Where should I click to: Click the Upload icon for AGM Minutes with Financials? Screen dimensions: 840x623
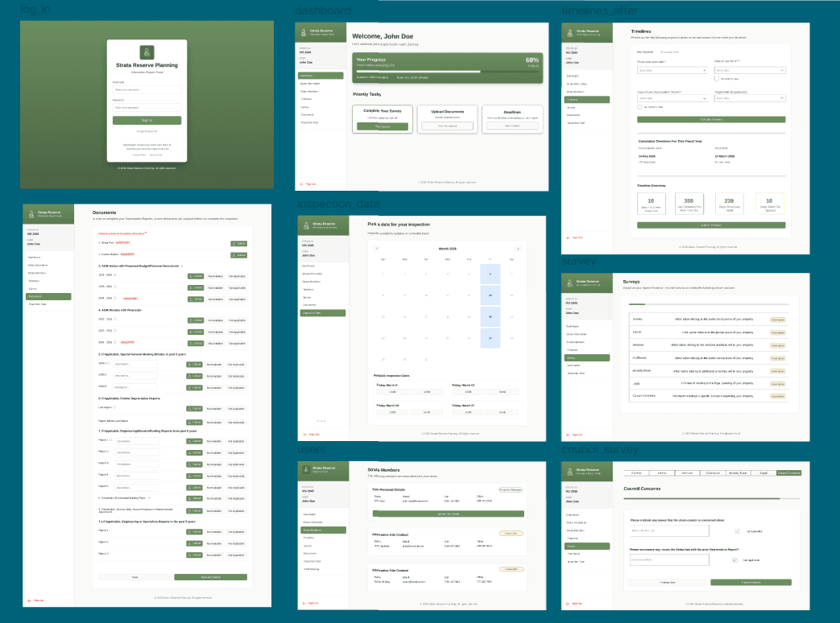tap(196, 320)
